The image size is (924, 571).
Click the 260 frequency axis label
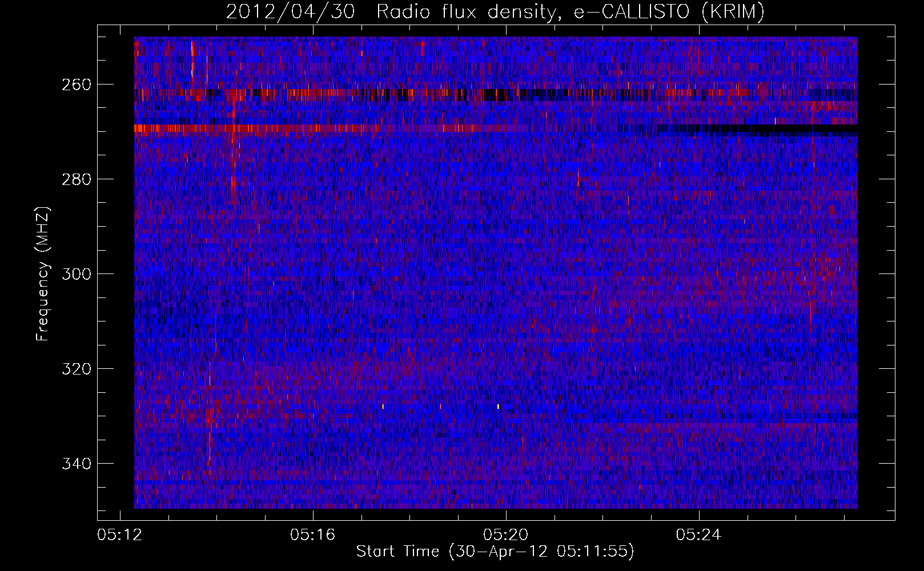tap(76, 85)
